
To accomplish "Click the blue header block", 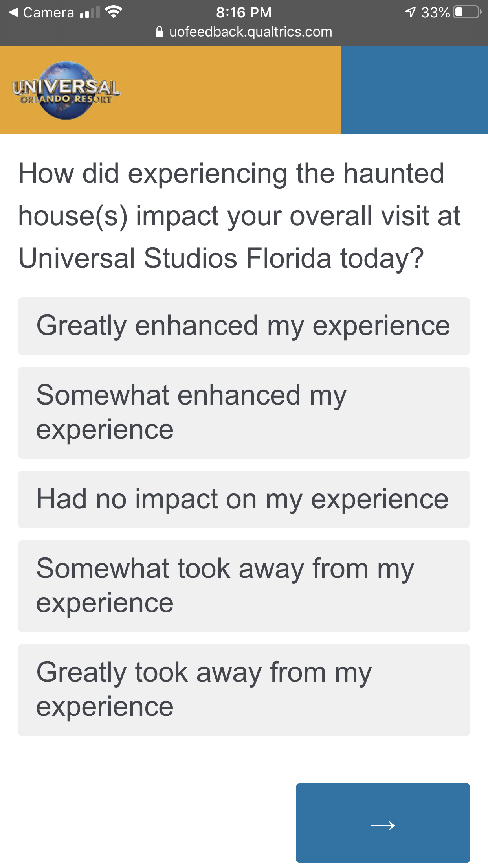I will (415, 90).
